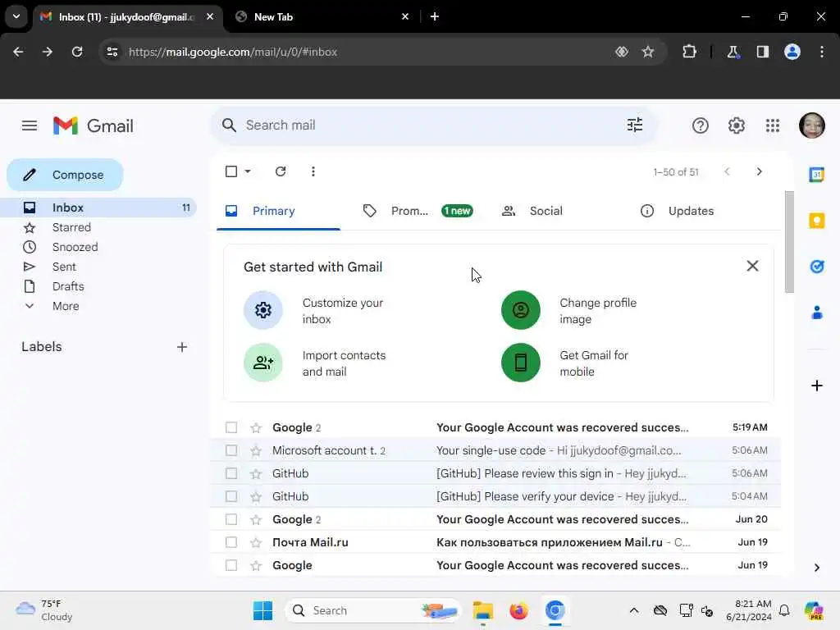Select the Microsoft account email checkbox
Image resolution: width=840 pixels, height=630 pixels.
pyautogui.click(x=231, y=450)
